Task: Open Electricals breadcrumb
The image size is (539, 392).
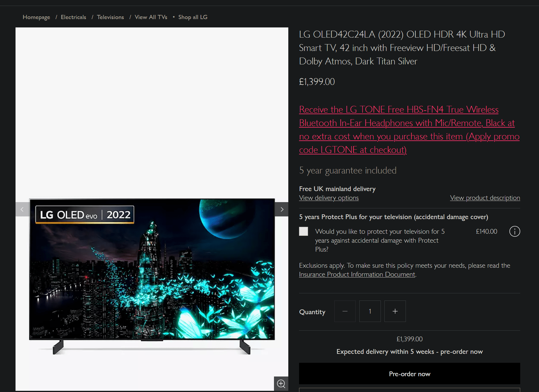Action: (73, 17)
